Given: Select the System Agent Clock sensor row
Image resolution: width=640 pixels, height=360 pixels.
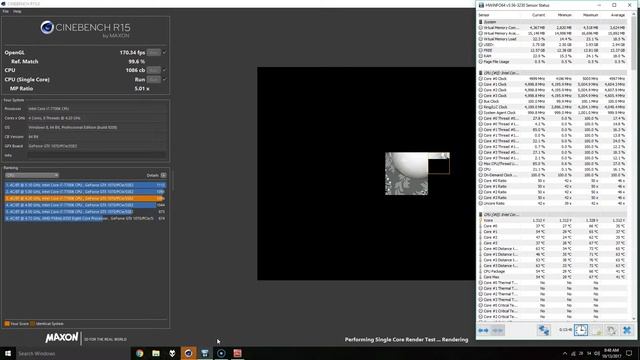Looking at the screenshot, I should 553,113.
